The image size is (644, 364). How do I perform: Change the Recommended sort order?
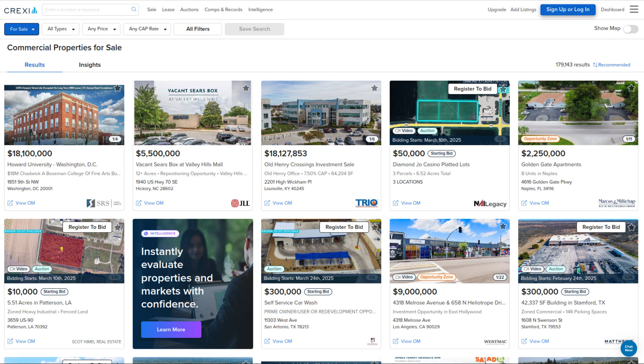pos(614,65)
